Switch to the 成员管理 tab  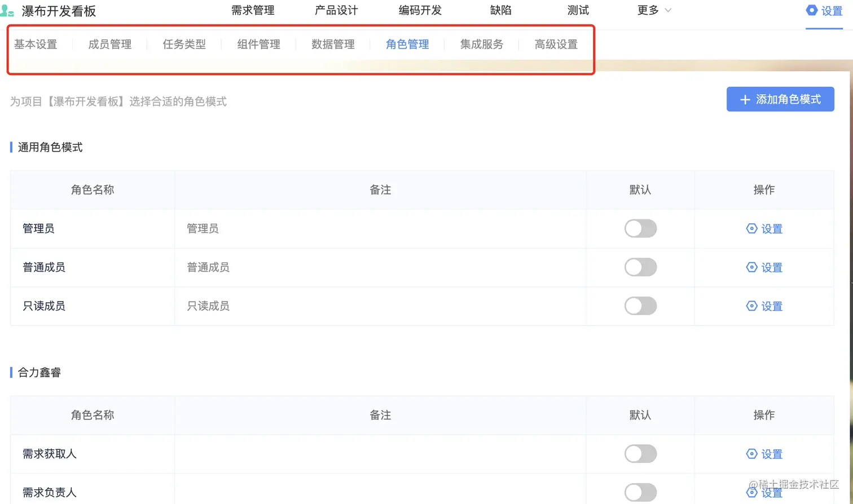click(109, 45)
